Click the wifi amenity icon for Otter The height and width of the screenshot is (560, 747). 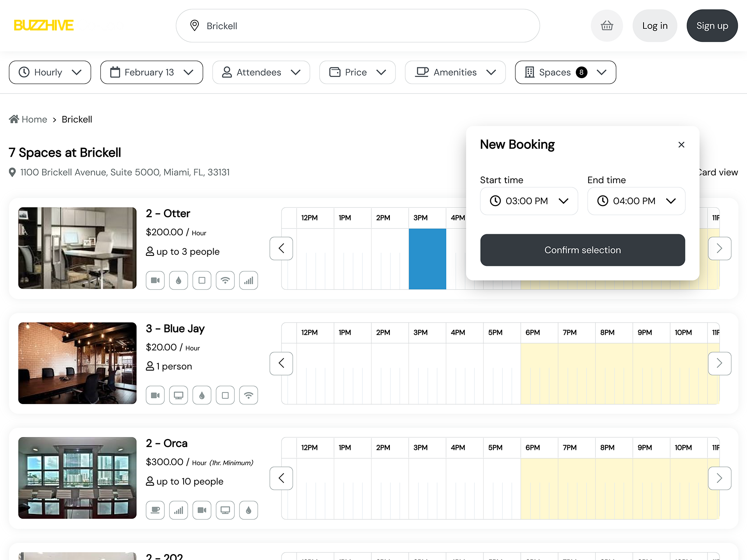click(x=225, y=280)
